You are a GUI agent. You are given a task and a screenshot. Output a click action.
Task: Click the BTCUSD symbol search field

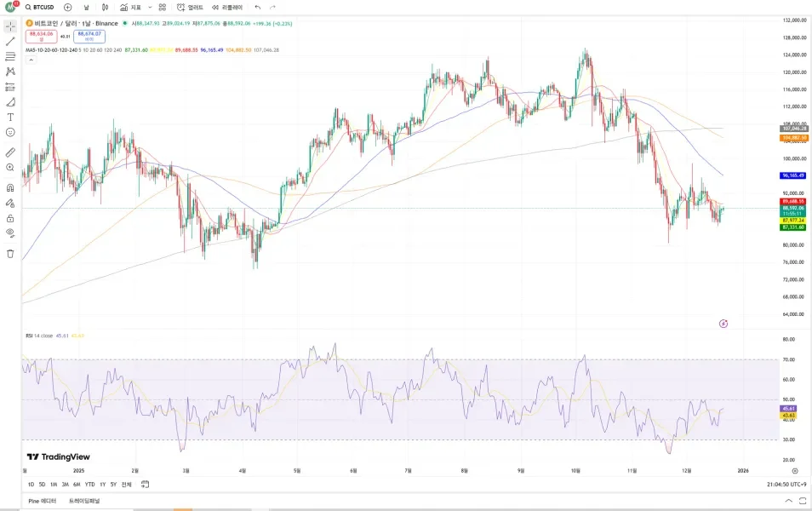[x=40, y=8]
